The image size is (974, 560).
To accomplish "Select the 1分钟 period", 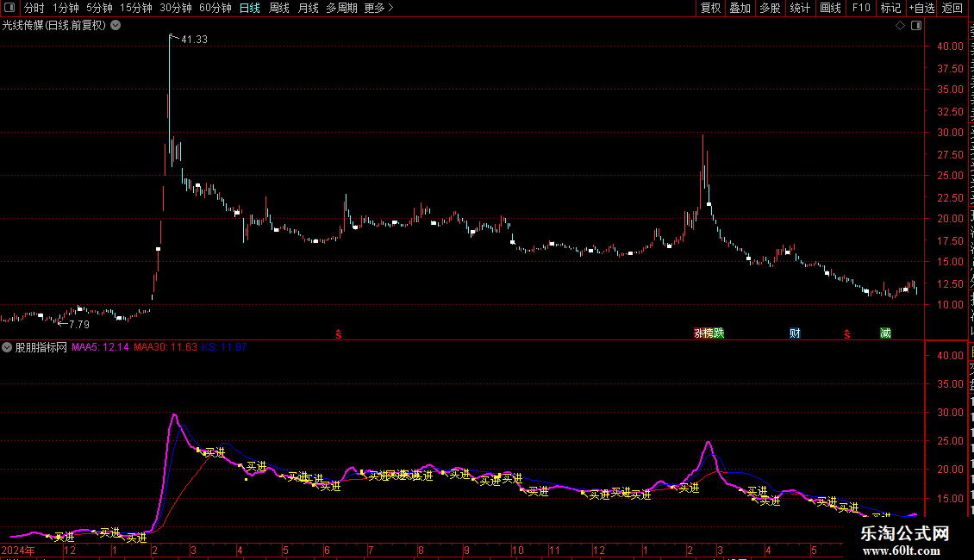I will 66,8.
